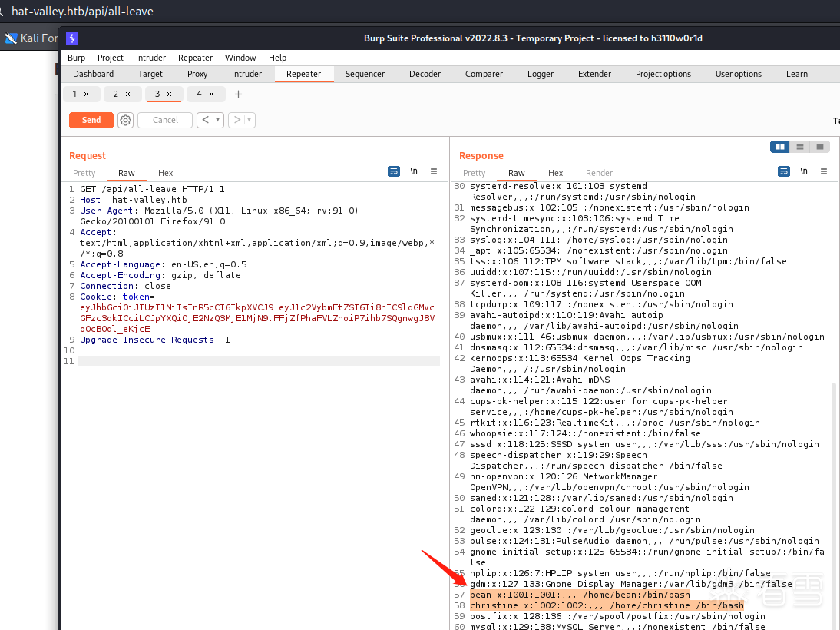Toggle response word wrap message icon
The image size is (840, 630).
click(x=784, y=171)
